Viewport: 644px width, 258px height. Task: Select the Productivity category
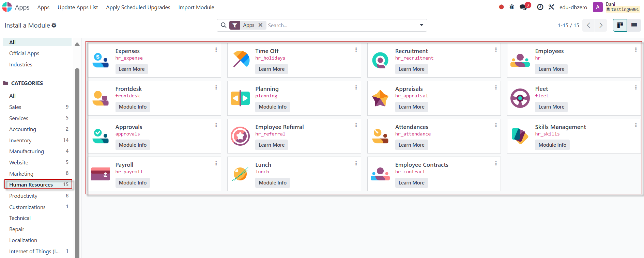[x=39, y=196]
